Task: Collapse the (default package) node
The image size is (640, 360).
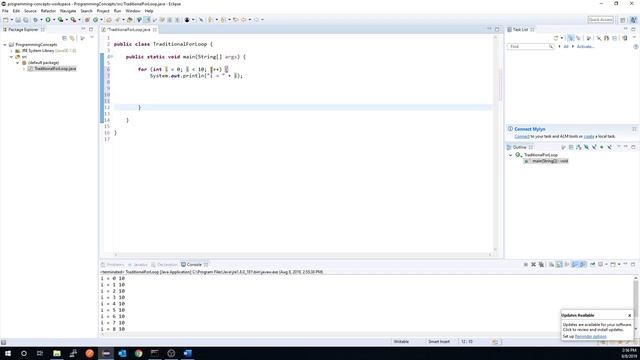Action: (x=18, y=63)
